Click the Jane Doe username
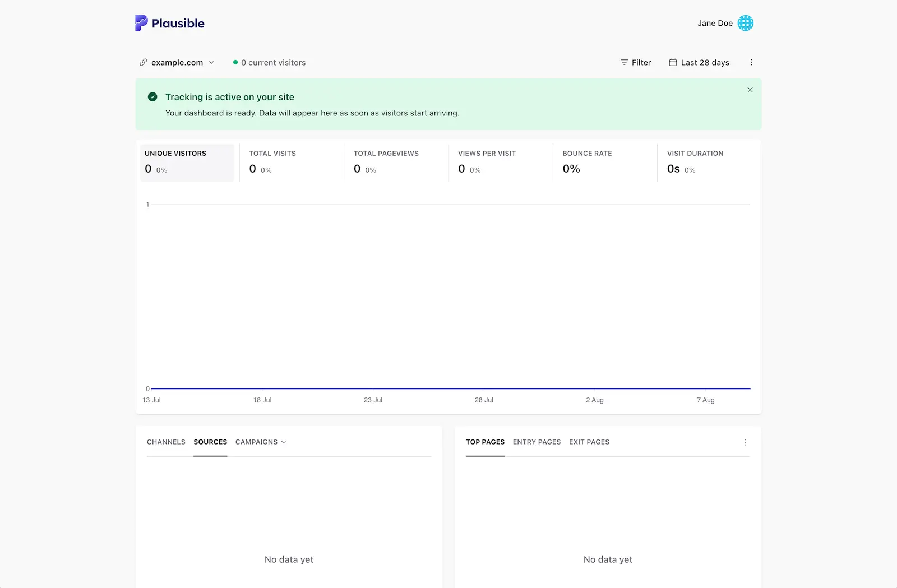The height and width of the screenshot is (588, 897). (x=715, y=23)
